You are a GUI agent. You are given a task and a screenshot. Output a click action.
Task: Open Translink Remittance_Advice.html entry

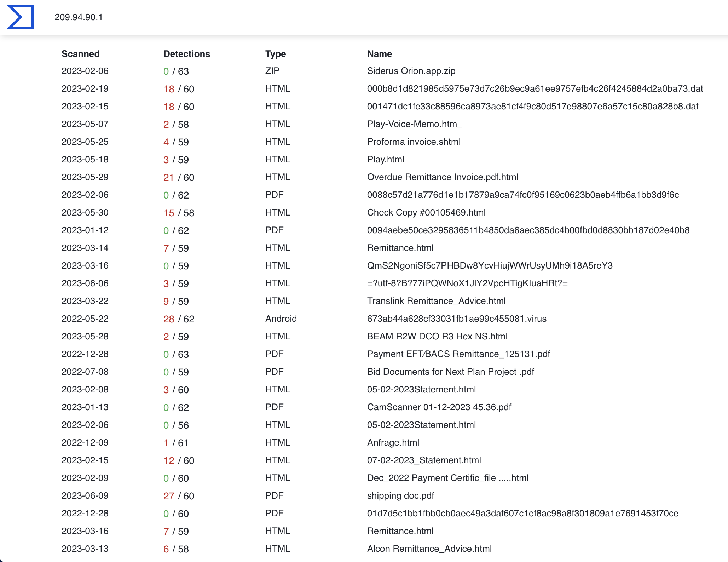point(436,301)
